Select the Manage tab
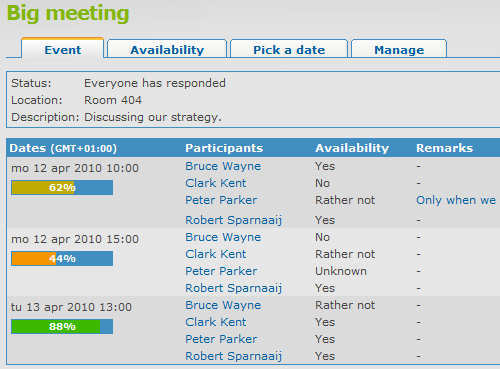 coord(399,49)
